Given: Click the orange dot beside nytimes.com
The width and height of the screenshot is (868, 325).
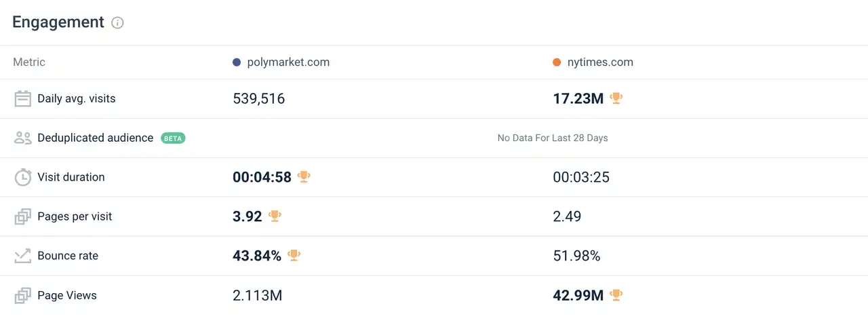Looking at the screenshot, I should (557, 62).
